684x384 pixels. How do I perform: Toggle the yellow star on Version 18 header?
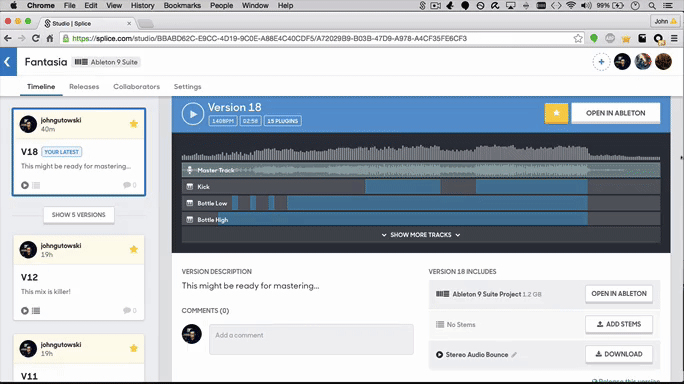pos(556,113)
